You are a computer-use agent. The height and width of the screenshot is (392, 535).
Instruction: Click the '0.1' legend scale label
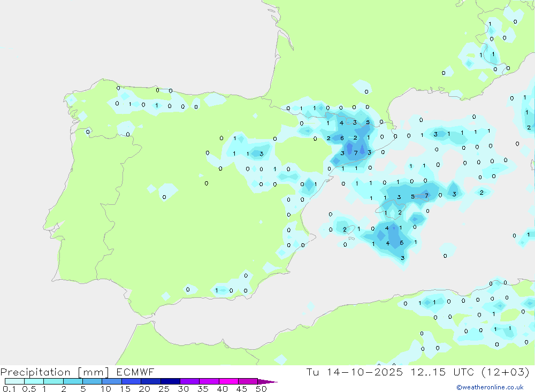[9, 389]
